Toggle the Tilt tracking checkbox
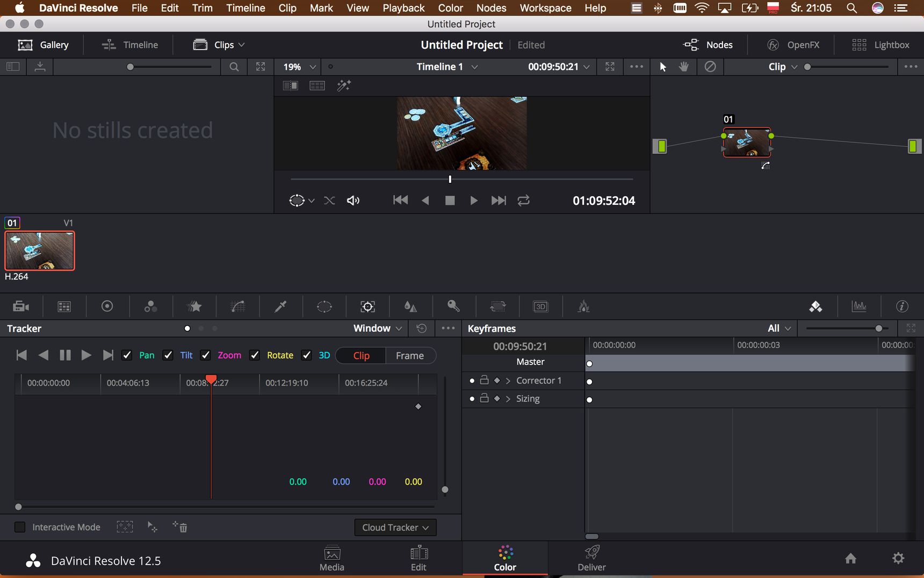Image resolution: width=924 pixels, height=578 pixels. [168, 355]
